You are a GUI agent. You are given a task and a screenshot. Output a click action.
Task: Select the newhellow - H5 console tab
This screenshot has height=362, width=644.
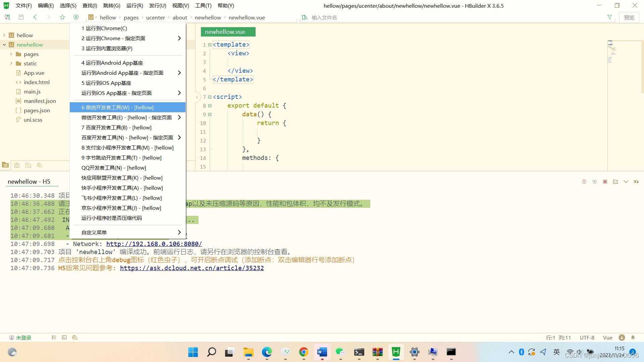click(x=29, y=181)
